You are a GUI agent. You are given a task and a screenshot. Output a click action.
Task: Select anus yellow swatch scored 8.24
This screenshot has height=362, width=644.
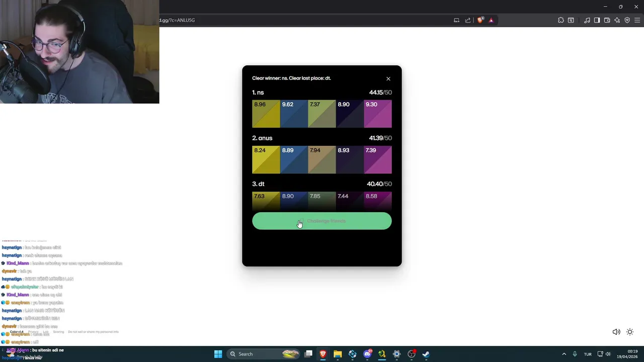click(x=266, y=160)
